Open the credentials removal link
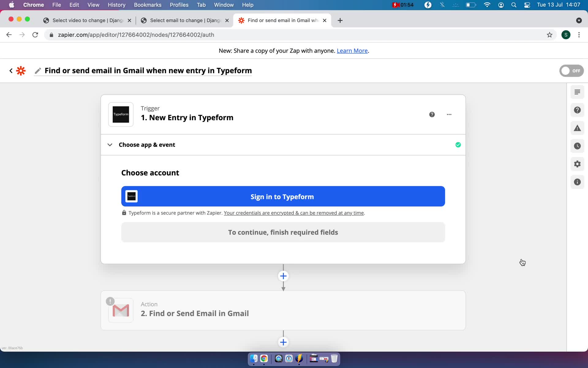Viewport: 588px width, 368px height. (x=293, y=213)
